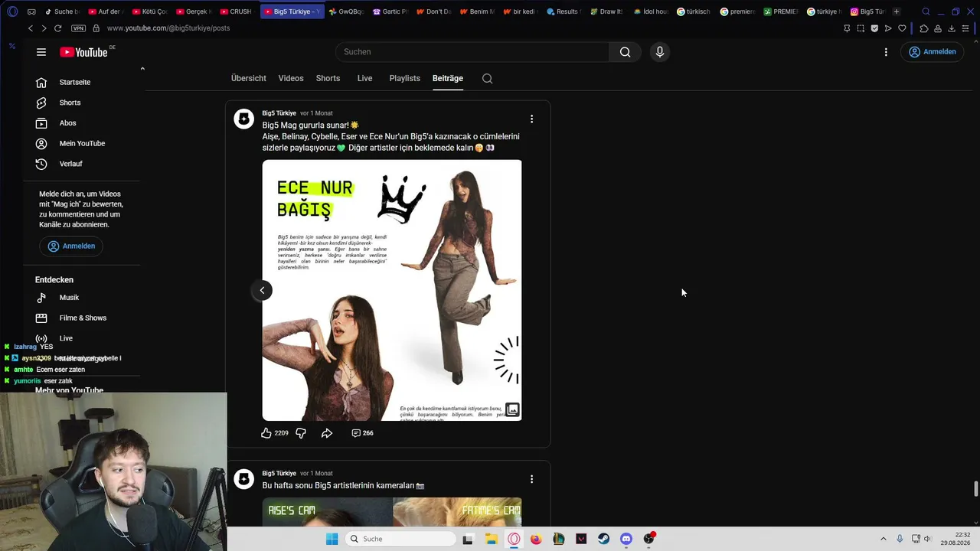The height and width of the screenshot is (551, 980).
Task: Select the Beiträge tab
Action: [448, 78]
